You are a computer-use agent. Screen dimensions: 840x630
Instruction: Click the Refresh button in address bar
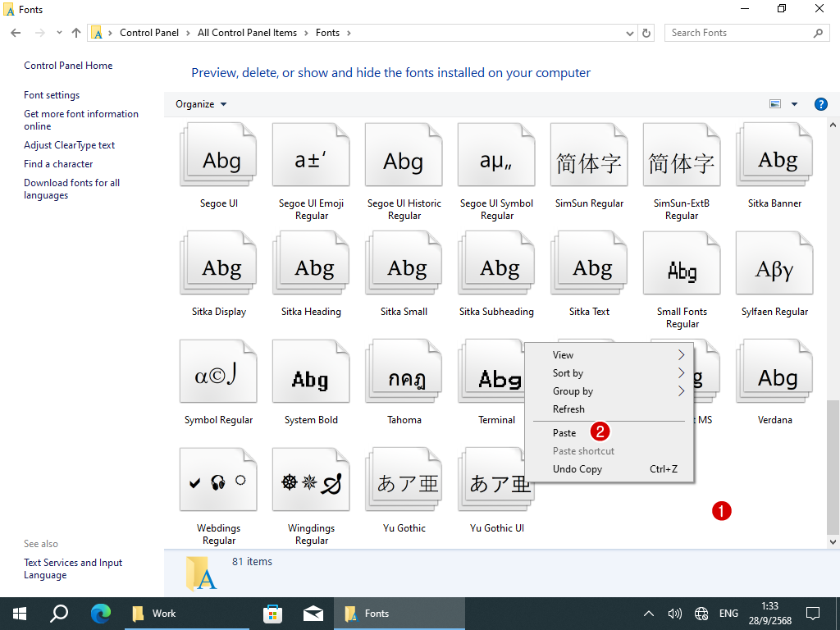click(646, 33)
